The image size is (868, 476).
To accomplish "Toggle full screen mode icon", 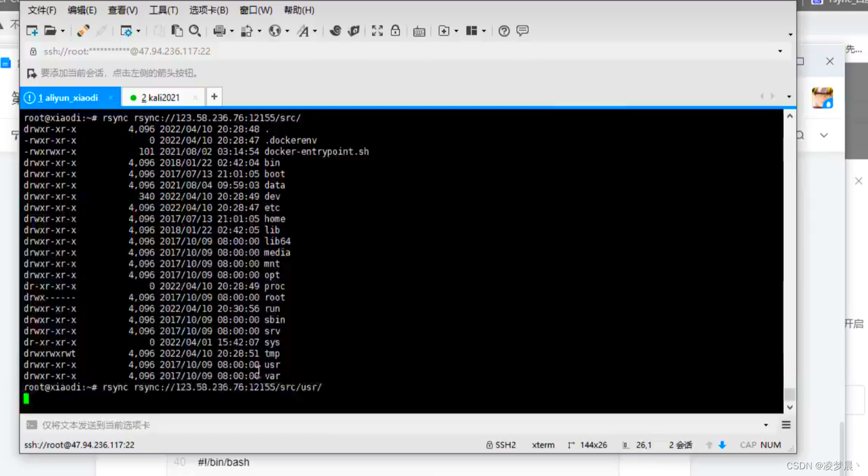I will click(x=376, y=31).
